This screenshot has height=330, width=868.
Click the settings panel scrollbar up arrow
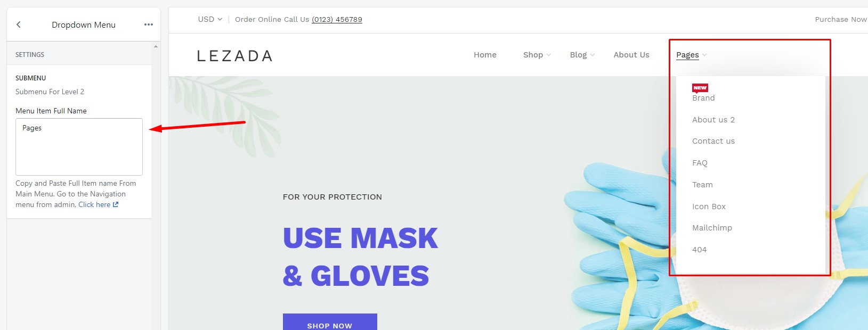pyautogui.click(x=156, y=46)
